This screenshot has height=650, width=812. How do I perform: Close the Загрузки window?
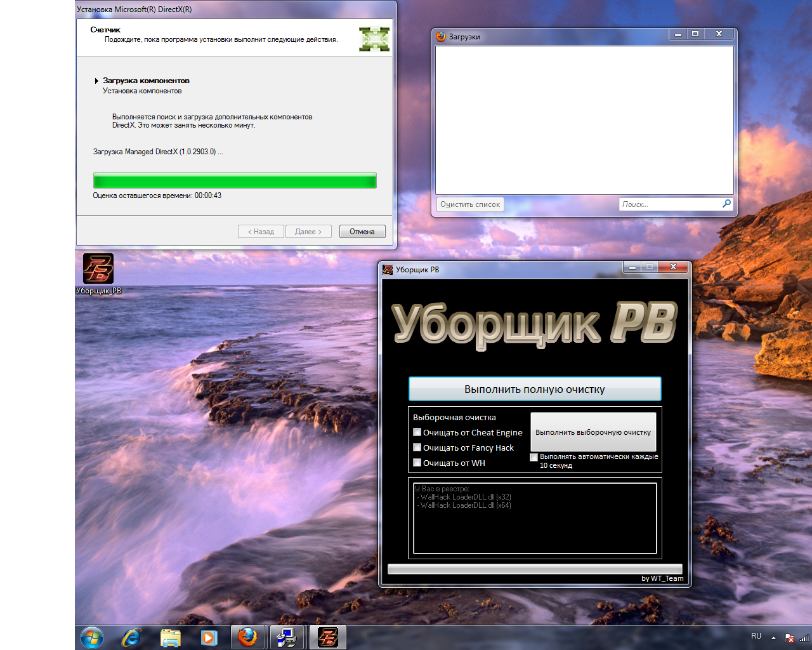(719, 34)
